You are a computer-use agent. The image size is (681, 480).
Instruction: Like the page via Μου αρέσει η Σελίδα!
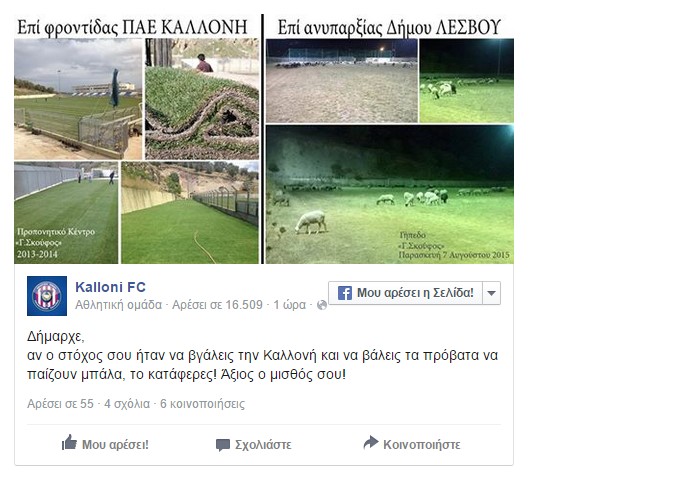point(406,293)
